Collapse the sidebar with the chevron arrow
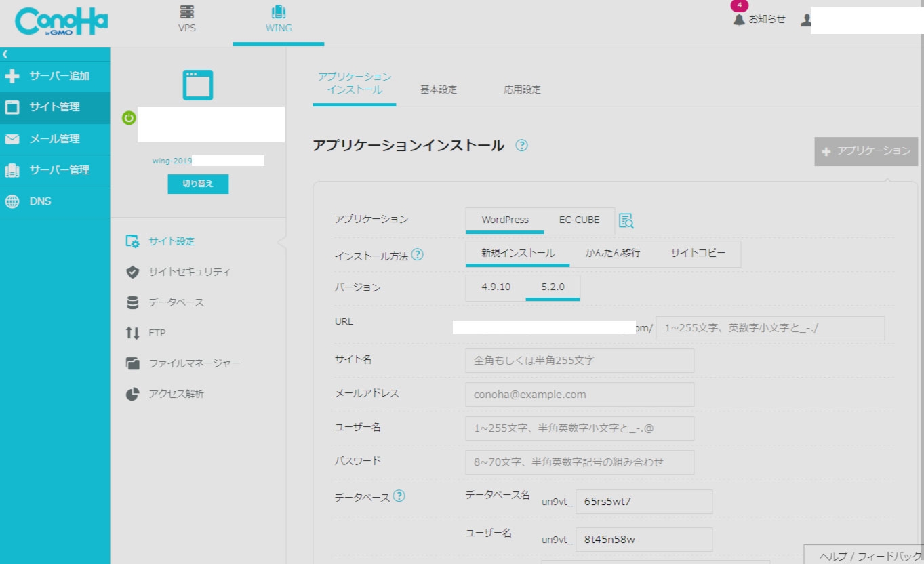 5,54
